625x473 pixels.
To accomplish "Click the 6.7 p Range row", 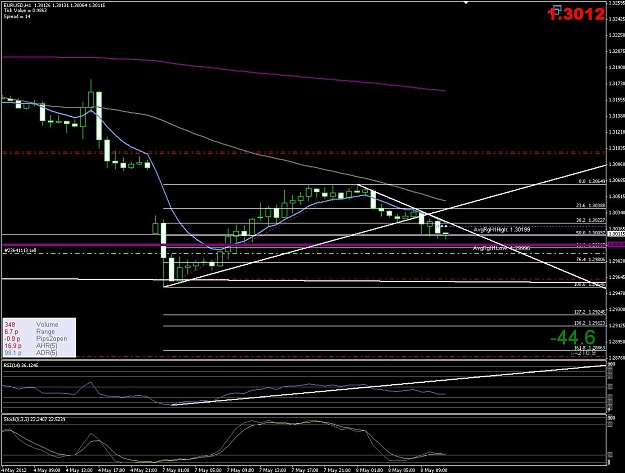I will click(x=30, y=332).
